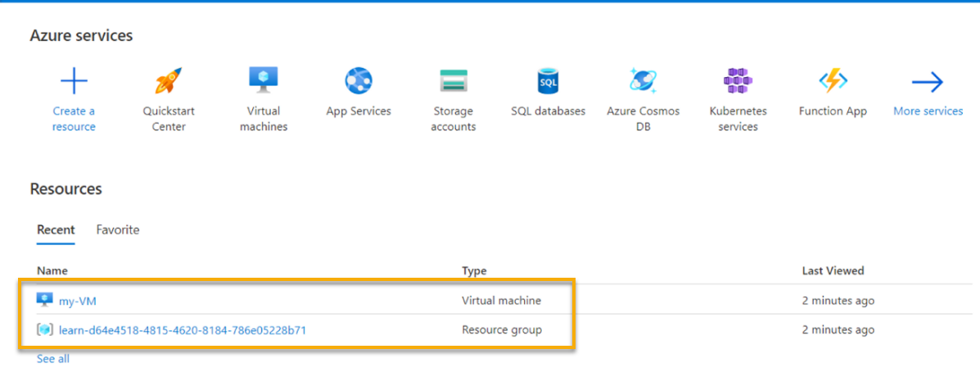Open Quickstart Center rocket icon
Screen dimensions: 980x390
point(168,81)
